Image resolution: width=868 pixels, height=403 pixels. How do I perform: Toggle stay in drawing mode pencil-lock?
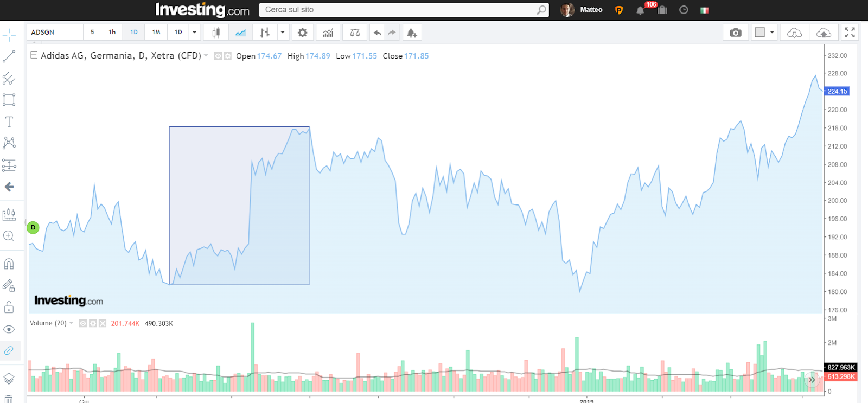pyautogui.click(x=9, y=285)
